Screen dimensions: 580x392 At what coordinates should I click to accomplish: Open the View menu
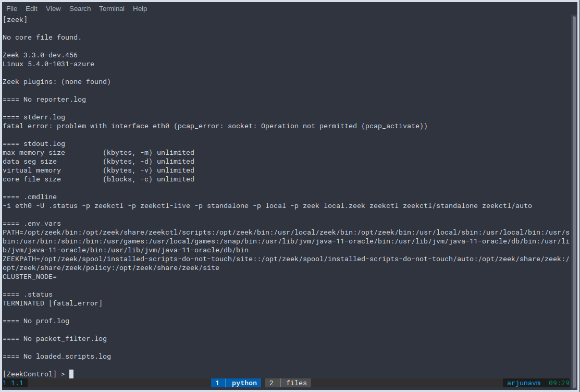(53, 8)
